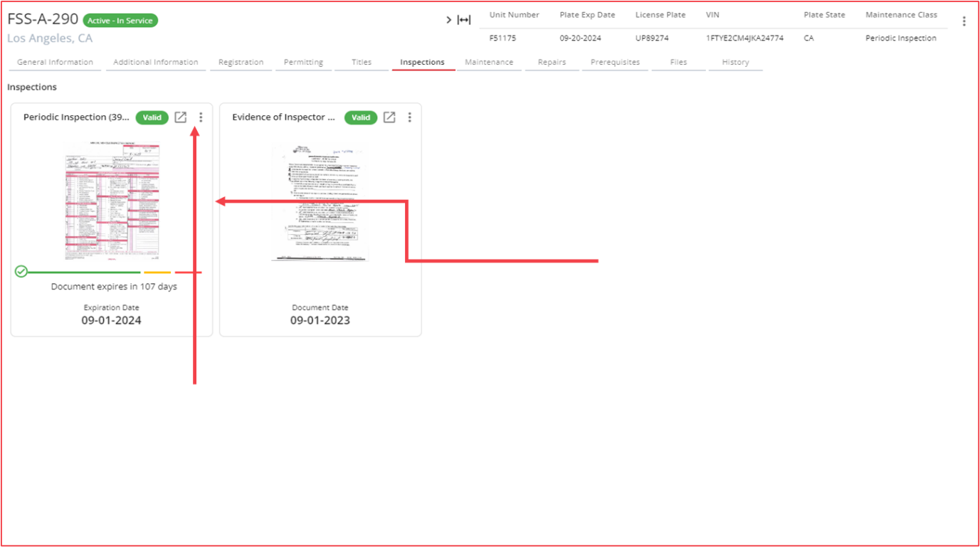Click the Valid badge on the Evidence of Inspector card

click(x=361, y=117)
